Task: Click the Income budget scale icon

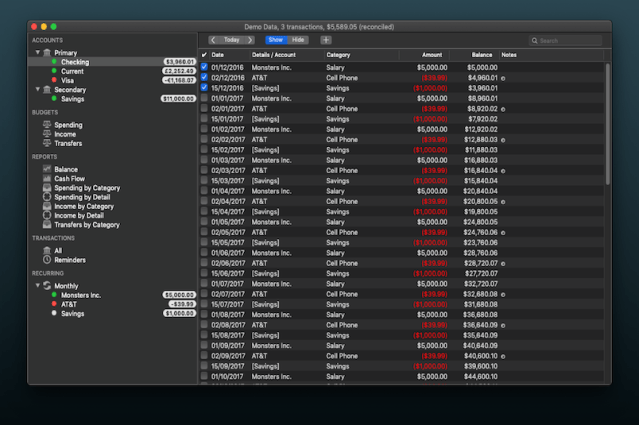Action: [x=47, y=134]
